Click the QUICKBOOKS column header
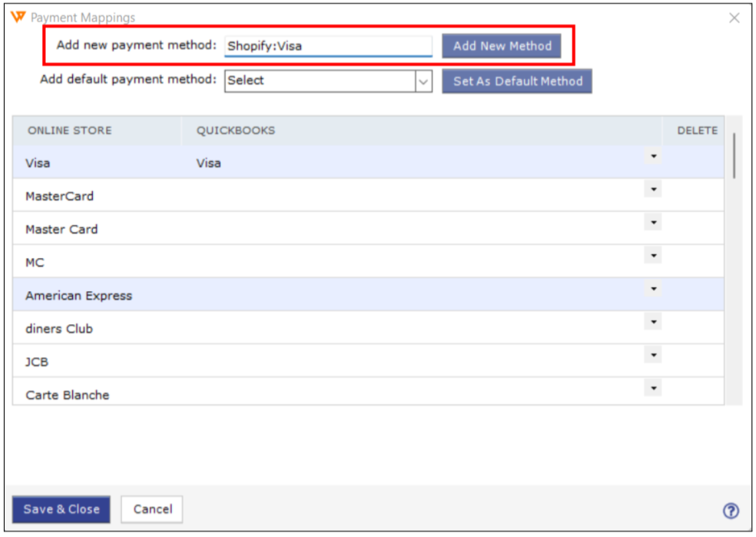756x537 pixels. coord(422,131)
